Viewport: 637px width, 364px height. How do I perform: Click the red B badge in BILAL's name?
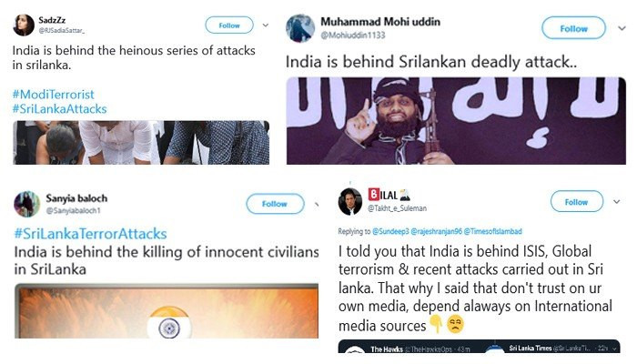373,194
